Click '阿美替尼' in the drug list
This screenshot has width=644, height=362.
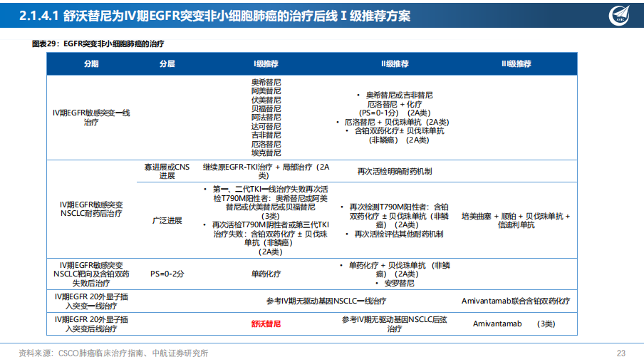pyautogui.click(x=266, y=90)
